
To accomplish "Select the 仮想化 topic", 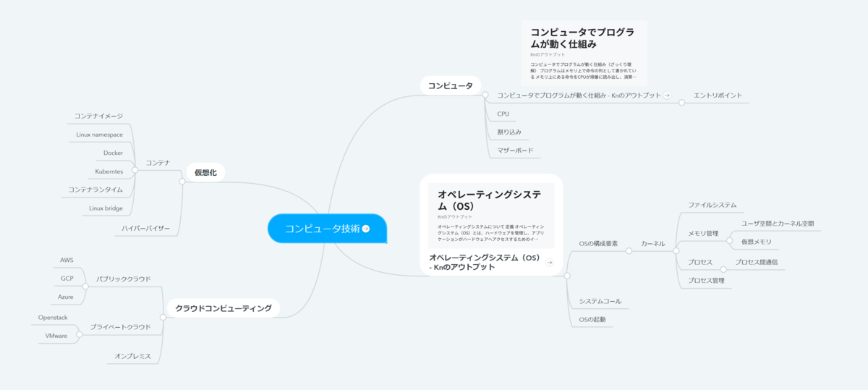I will [205, 172].
